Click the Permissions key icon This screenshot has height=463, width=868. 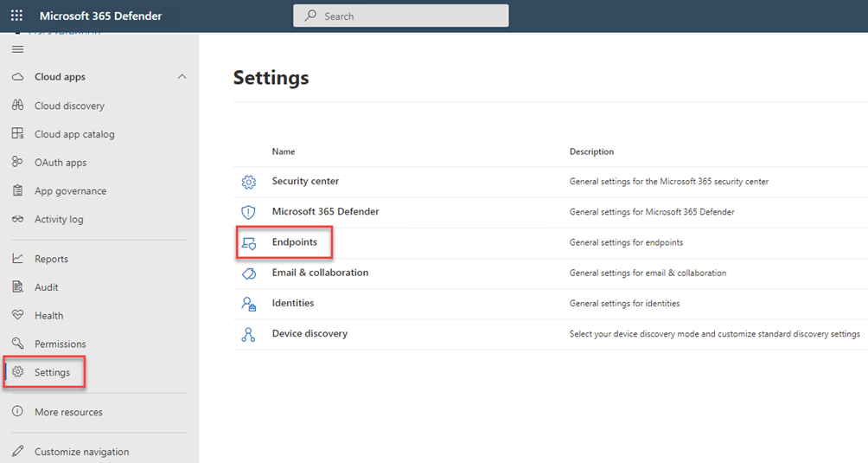click(17, 344)
